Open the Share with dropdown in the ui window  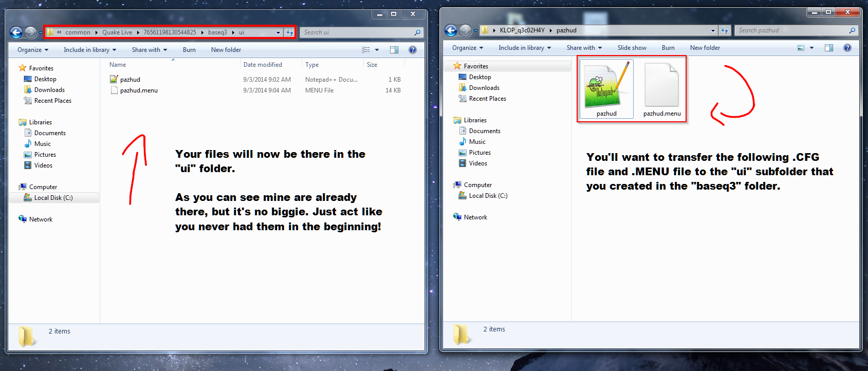coord(149,50)
